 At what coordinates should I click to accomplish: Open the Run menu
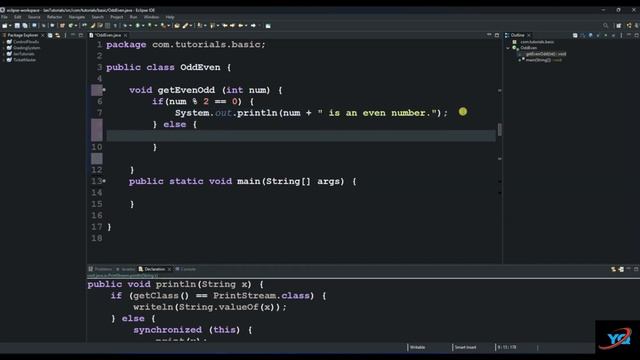pos(133,17)
